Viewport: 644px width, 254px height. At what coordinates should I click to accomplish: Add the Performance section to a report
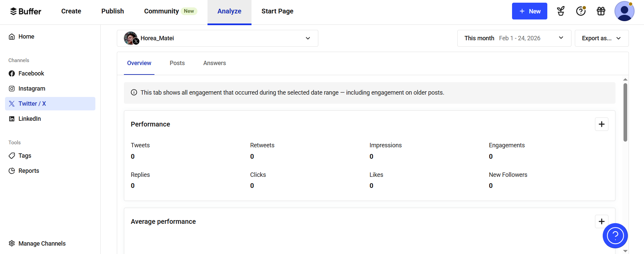point(601,124)
